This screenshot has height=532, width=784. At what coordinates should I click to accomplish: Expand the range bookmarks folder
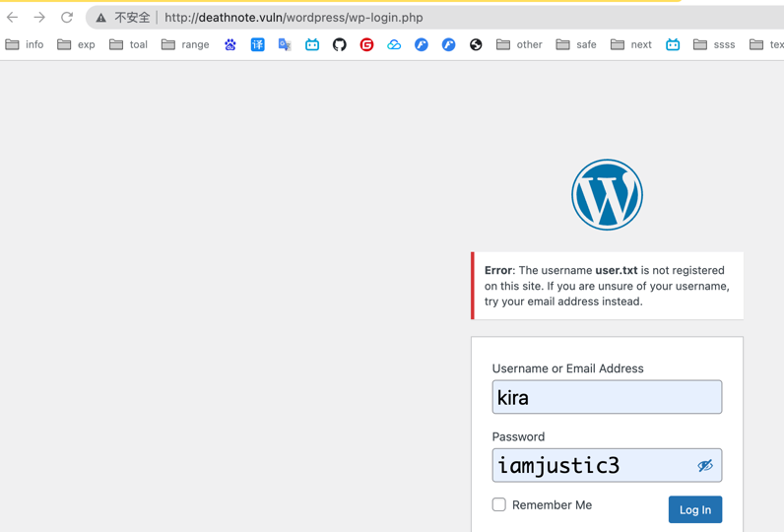[185, 44]
